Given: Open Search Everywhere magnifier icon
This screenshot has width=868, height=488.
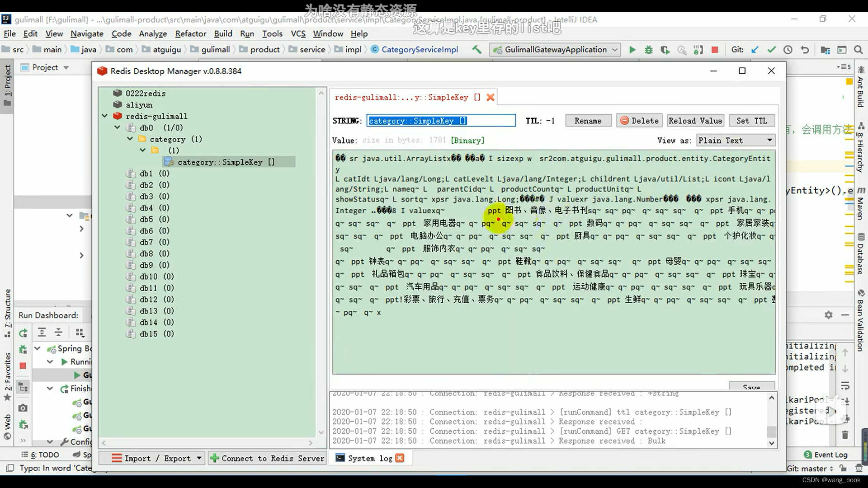Looking at the screenshot, I should coord(858,50).
